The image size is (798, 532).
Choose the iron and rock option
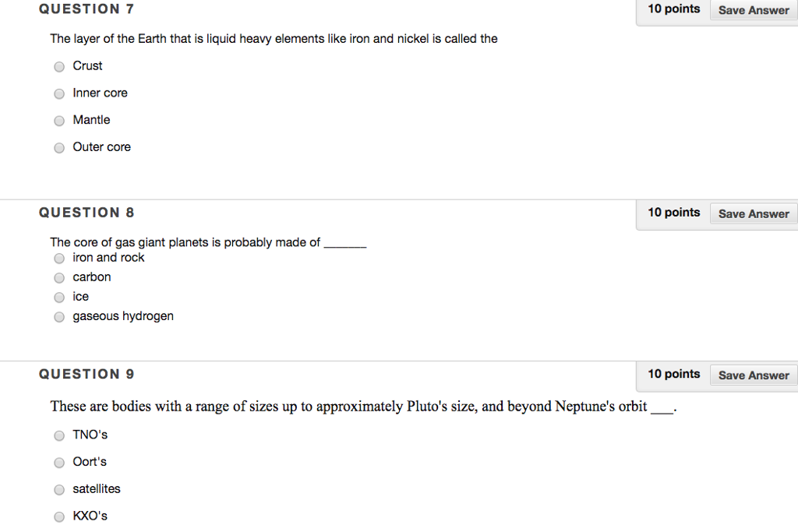coord(59,258)
